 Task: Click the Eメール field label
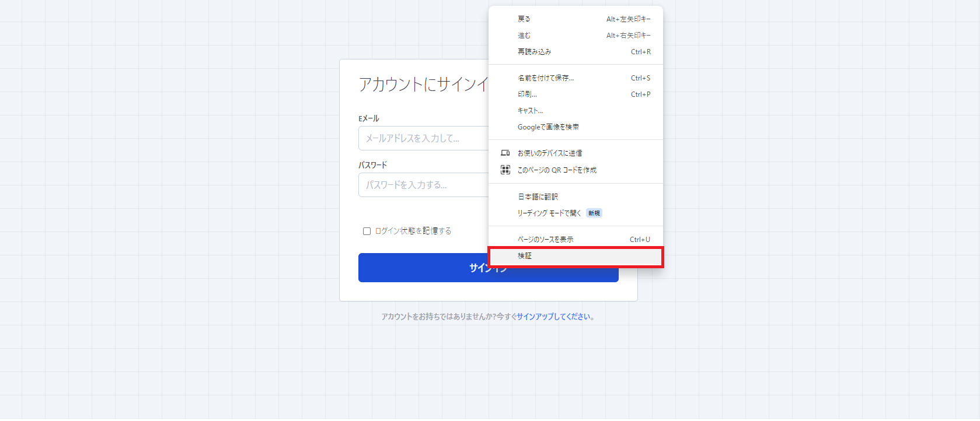click(368, 118)
